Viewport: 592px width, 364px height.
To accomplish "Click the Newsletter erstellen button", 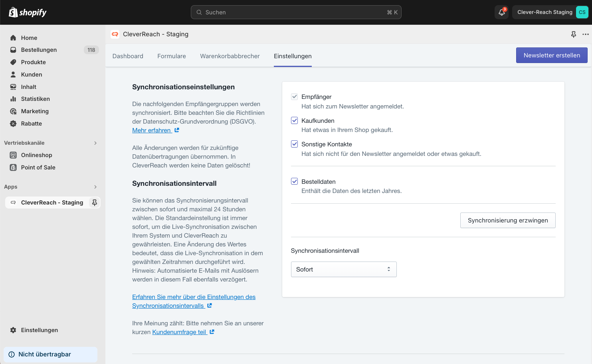I will (x=552, y=55).
